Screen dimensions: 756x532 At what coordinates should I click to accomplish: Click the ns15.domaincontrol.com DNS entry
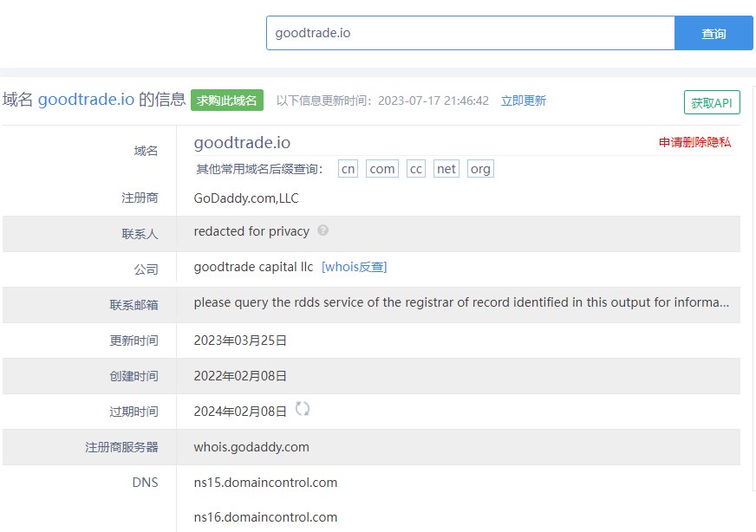click(x=265, y=483)
